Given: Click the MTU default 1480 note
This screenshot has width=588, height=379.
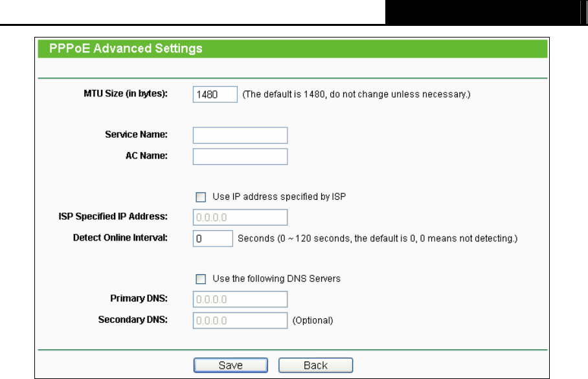Looking at the screenshot, I should point(356,94).
